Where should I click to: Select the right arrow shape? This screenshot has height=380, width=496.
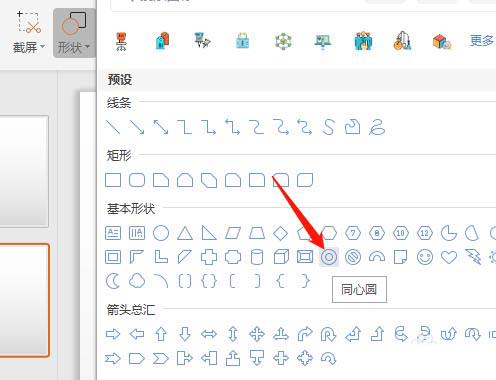113,334
